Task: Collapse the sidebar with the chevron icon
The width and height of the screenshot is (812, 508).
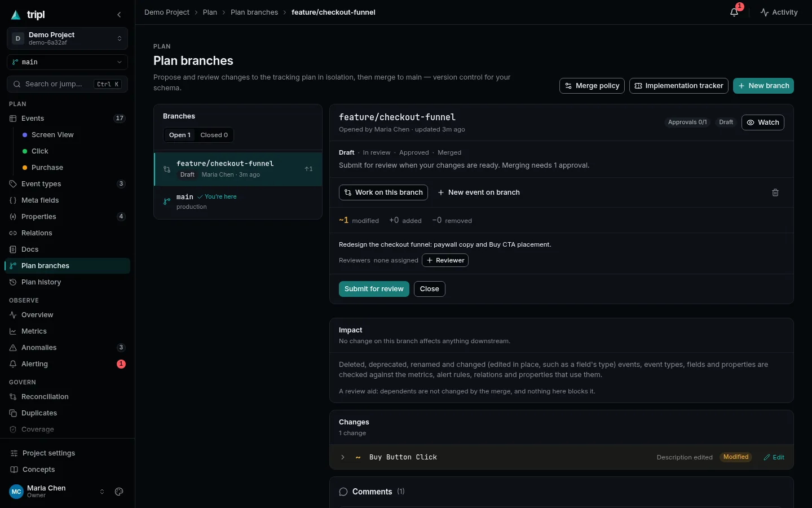Action: click(119, 15)
